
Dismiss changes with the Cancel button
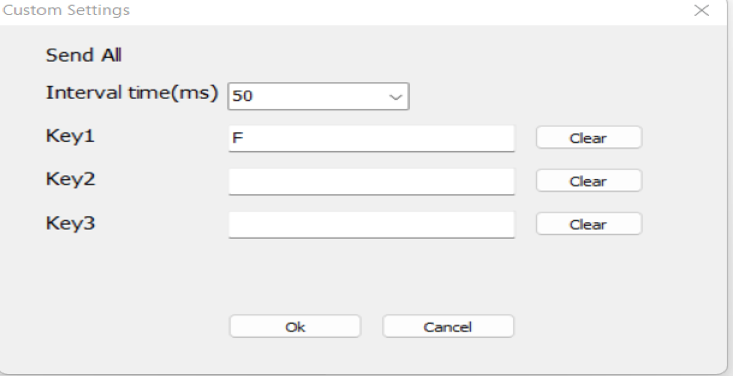coord(448,326)
